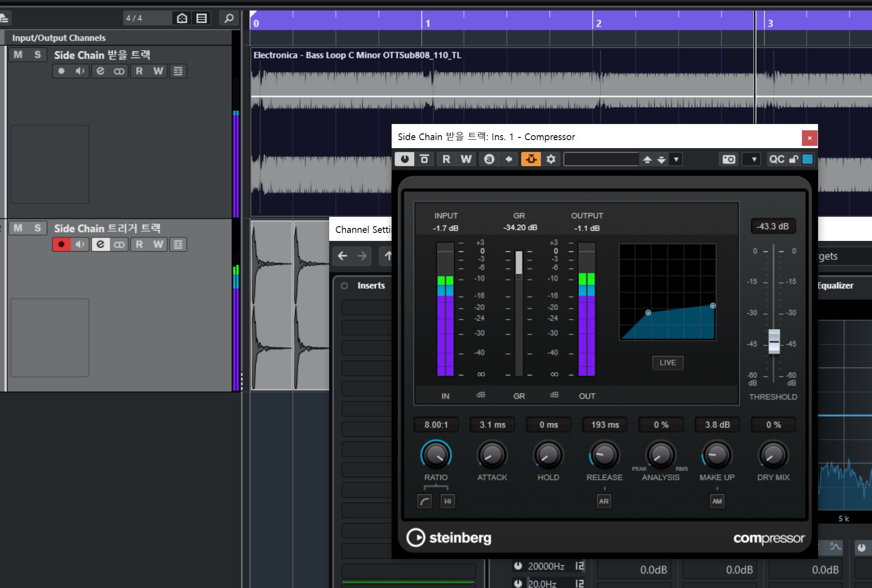
Task: Open the preset management dropdown
Action: click(676, 159)
